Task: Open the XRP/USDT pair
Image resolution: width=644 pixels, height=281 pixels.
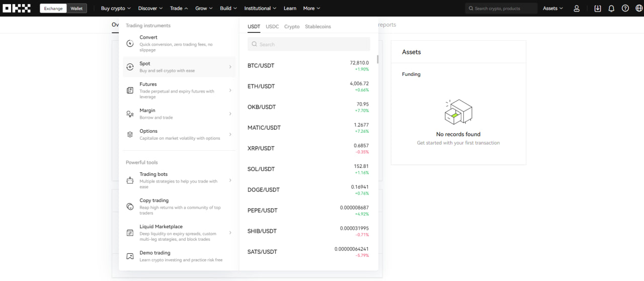Action: 308,148
